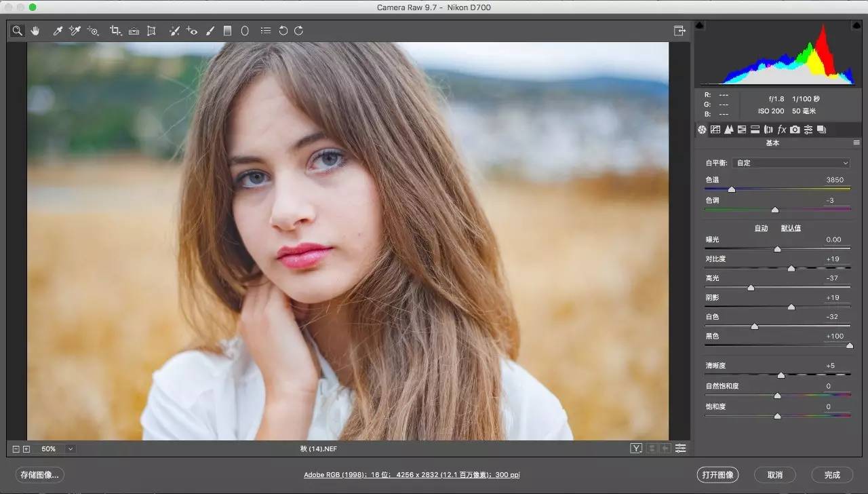Switch to the Lens Corrections panel tab
The width and height of the screenshot is (868, 494).
[x=768, y=130]
